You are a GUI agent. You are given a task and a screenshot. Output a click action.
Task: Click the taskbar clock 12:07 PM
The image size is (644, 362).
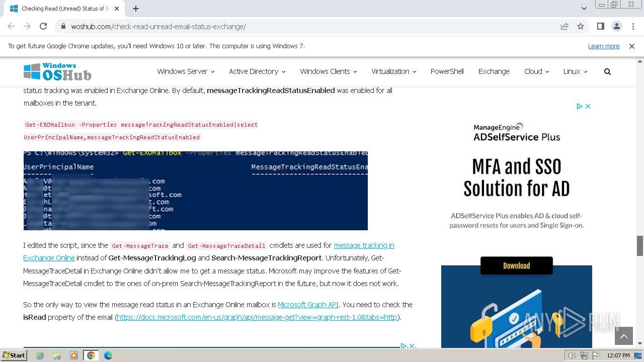pyautogui.click(x=618, y=355)
